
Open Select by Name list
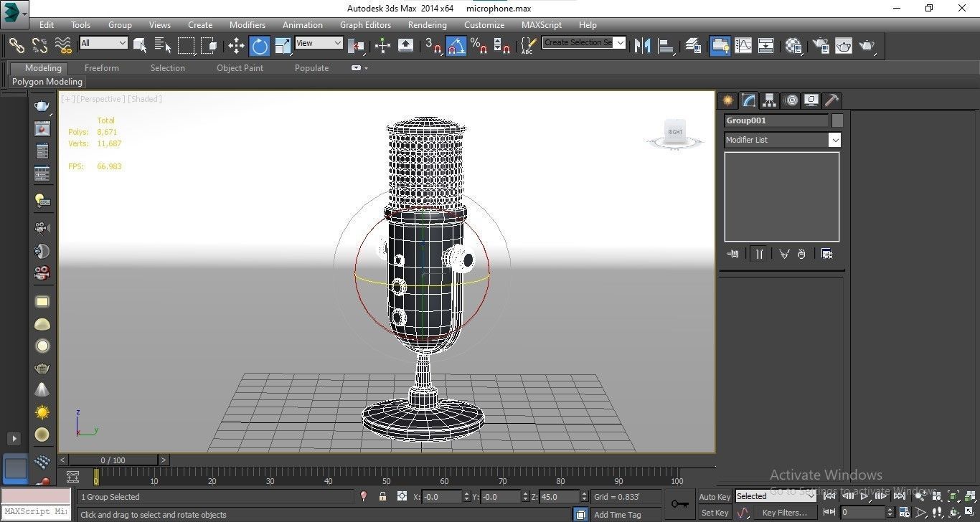pos(163,46)
